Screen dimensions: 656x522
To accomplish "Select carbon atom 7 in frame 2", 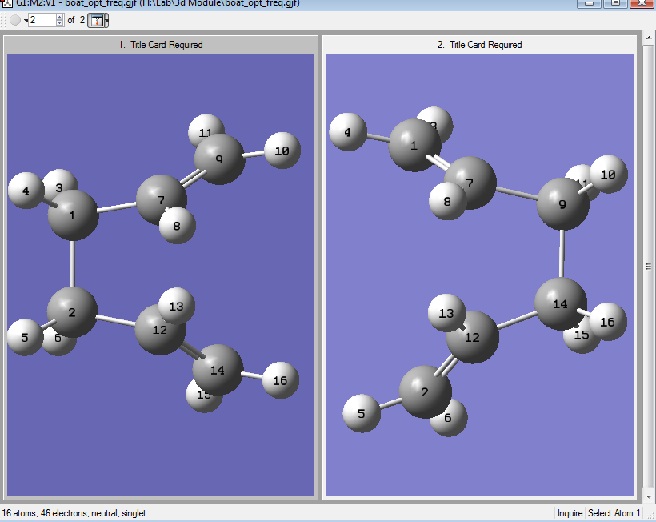I will point(470,183).
